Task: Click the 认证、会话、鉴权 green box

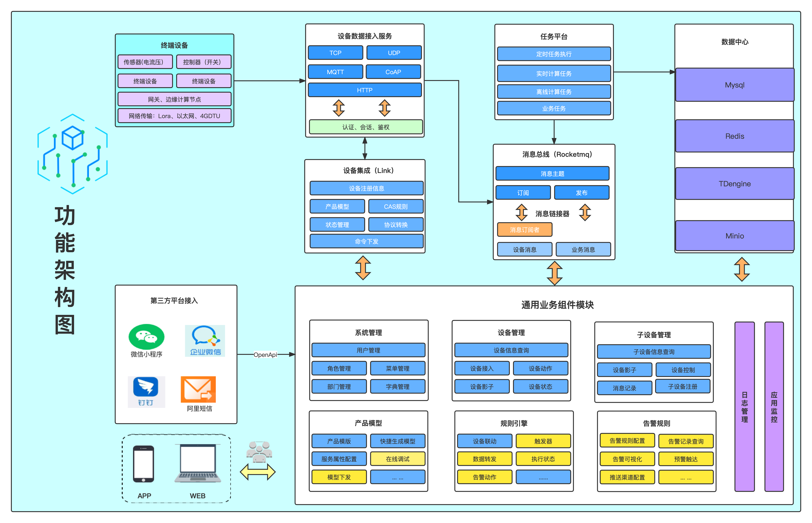Action: click(365, 127)
